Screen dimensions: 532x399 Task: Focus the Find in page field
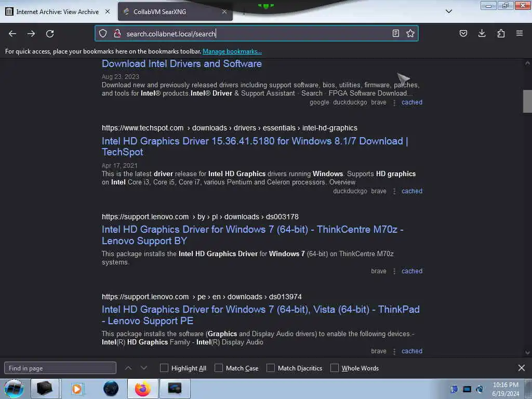(60, 368)
